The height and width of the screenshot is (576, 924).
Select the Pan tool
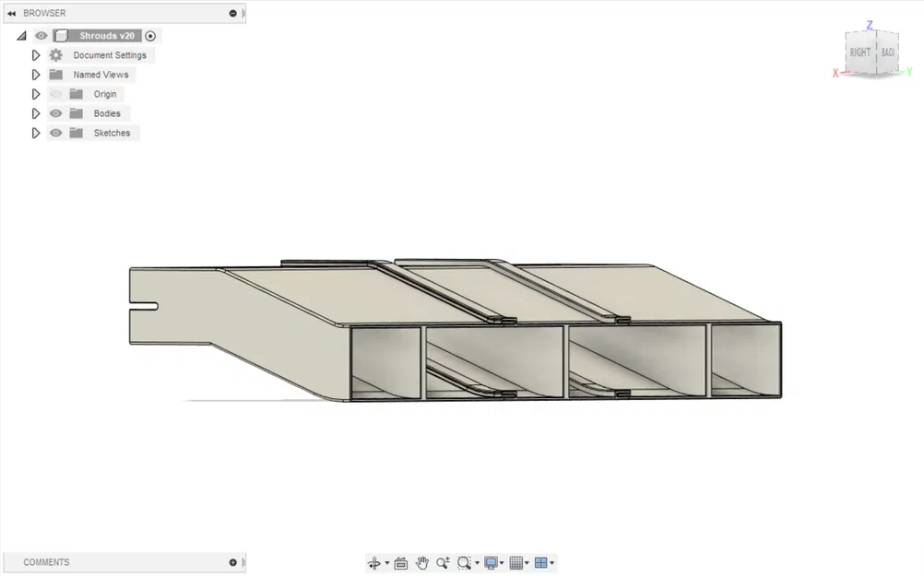[422, 562]
